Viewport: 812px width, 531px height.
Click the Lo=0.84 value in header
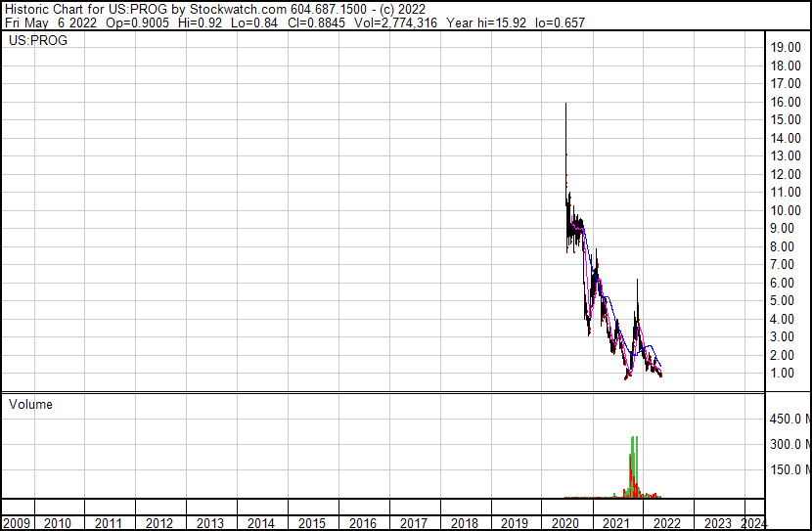254,22
